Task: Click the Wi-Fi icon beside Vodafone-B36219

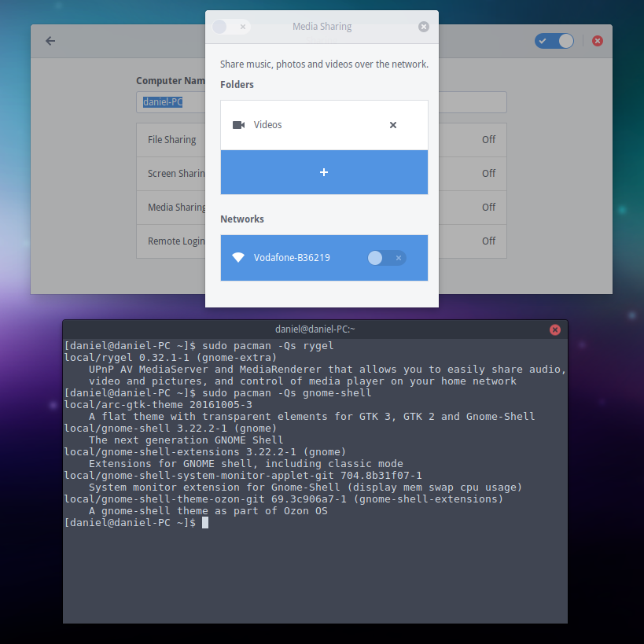Action: click(x=238, y=257)
